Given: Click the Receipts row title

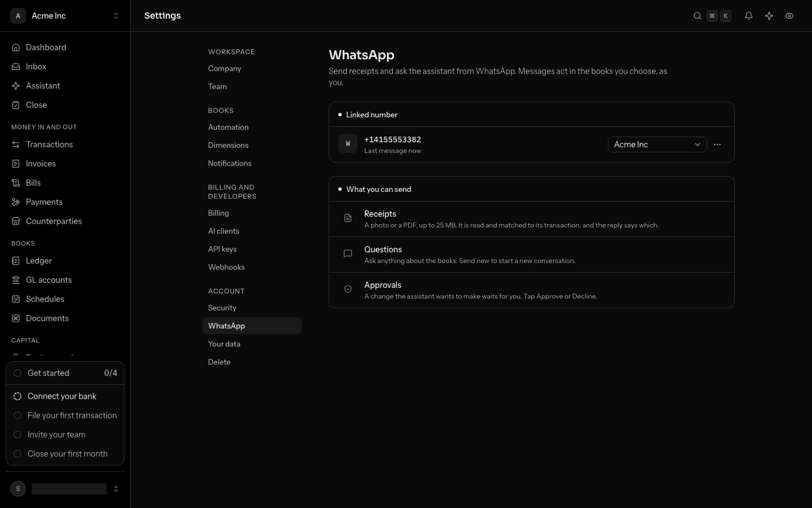Looking at the screenshot, I should pyautogui.click(x=380, y=214).
